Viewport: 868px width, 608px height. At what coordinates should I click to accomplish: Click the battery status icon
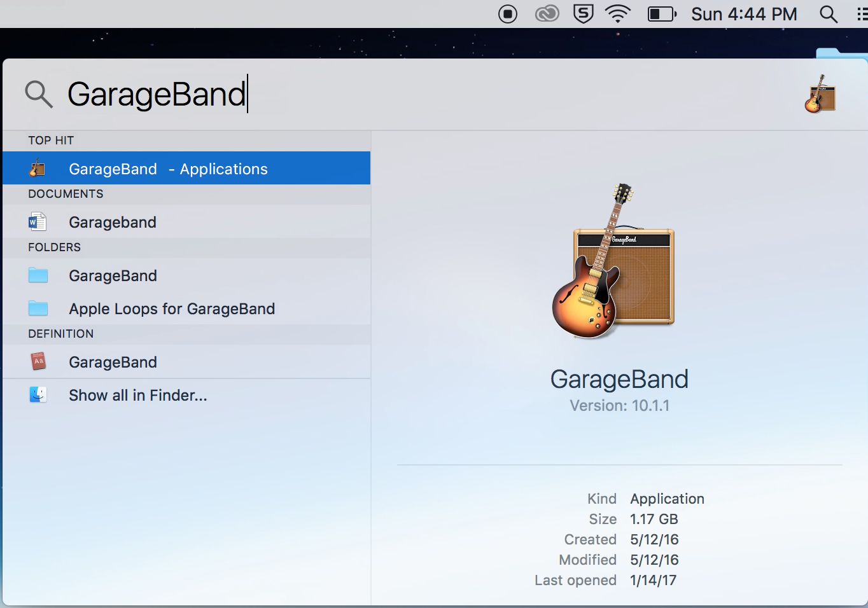662,14
